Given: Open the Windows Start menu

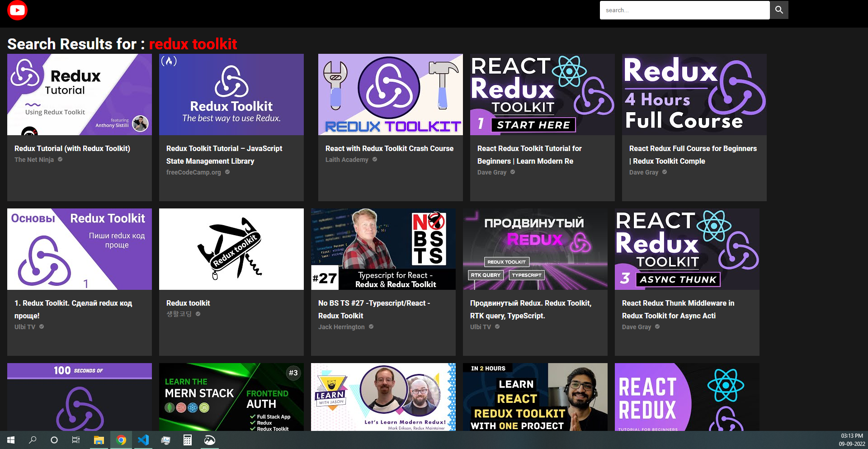Looking at the screenshot, I should tap(11, 440).
